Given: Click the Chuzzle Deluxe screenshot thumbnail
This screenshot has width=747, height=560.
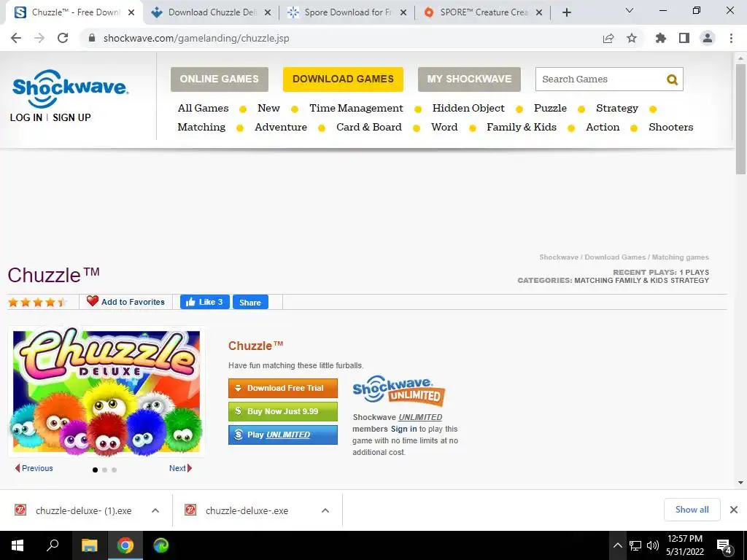Looking at the screenshot, I should [x=107, y=392].
